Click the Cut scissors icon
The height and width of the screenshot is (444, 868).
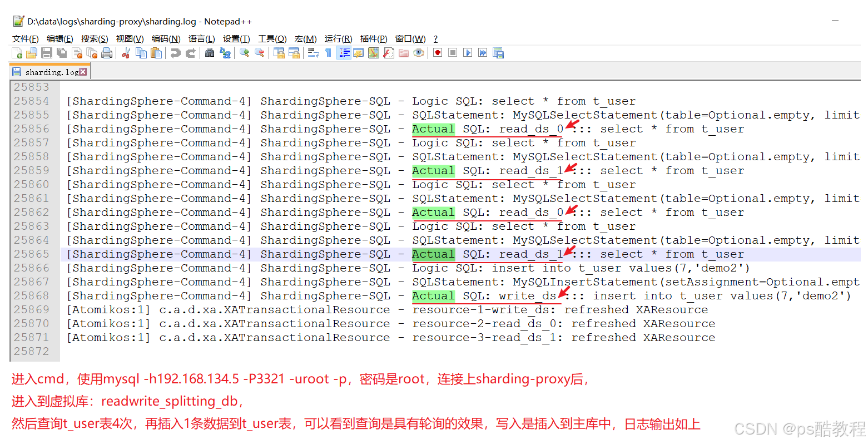click(x=126, y=53)
